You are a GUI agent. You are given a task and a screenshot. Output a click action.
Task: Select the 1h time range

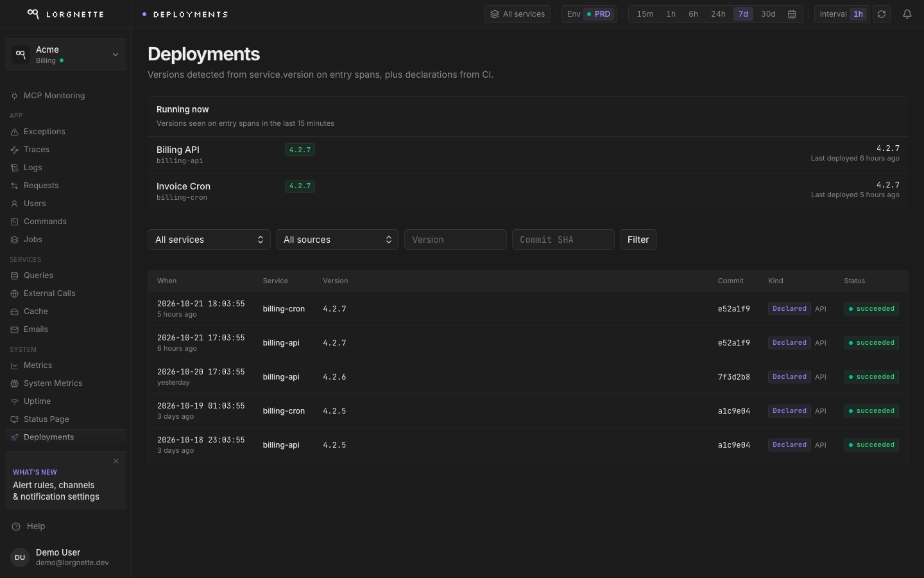671,14
